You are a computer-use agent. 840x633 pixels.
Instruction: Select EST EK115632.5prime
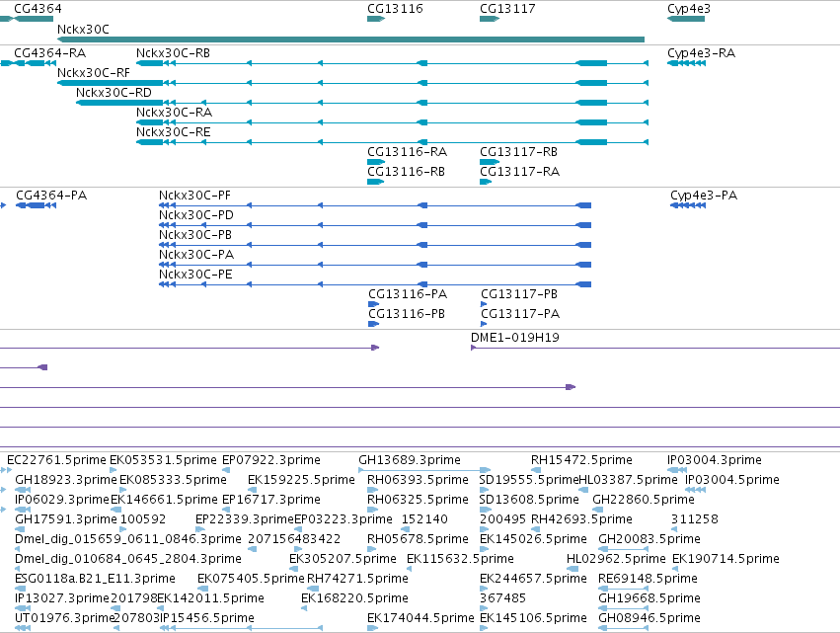[460, 560]
